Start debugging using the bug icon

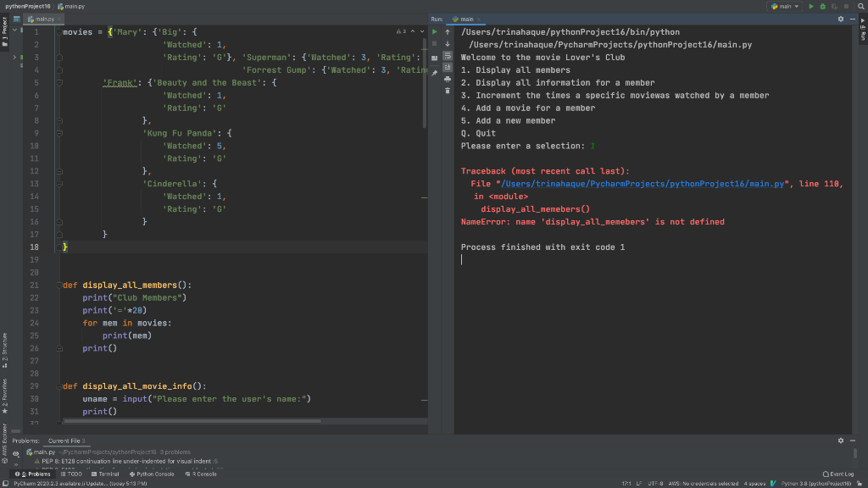click(822, 6)
